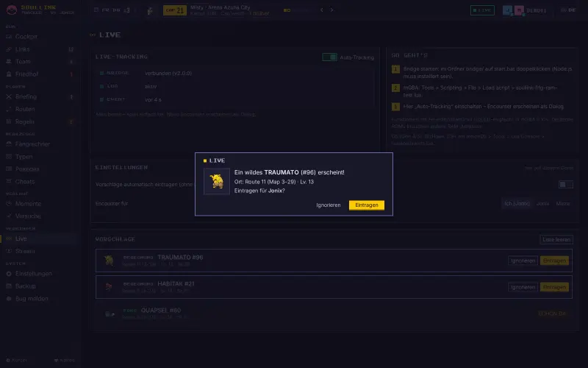Click the Traumato sprite in the dialog
This screenshot has height=368, width=588.
tap(216, 181)
